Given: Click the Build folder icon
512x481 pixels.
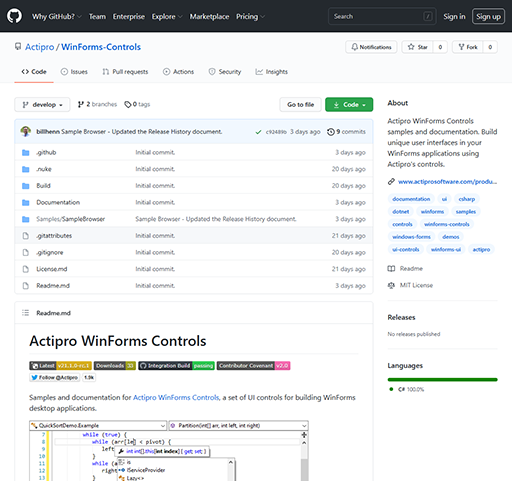Looking at the screenshot, I should tap(26, 186).
